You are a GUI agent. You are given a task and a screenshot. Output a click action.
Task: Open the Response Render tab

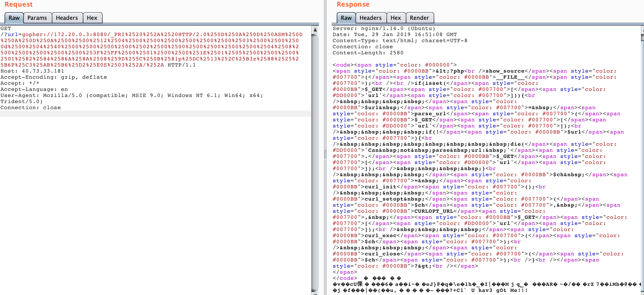pos(419,18)
